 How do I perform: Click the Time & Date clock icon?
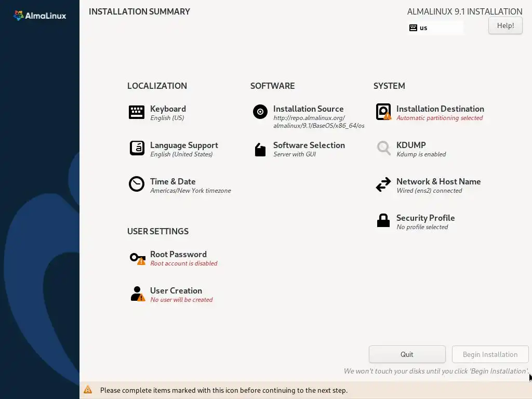(x=137, y=184)
